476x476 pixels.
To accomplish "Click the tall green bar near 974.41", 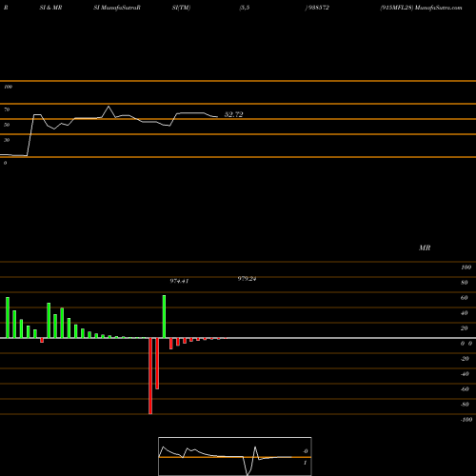I will tap(164, 317).
